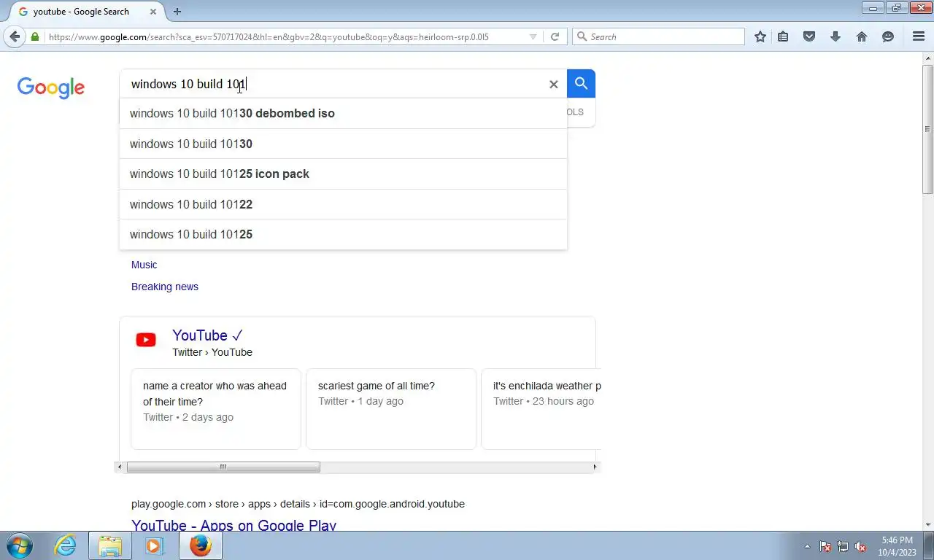The image size is (934, 560).
Task: Choose suggestion 'windows 10 build 10125 icon pack'
Action: coord(343,174)
